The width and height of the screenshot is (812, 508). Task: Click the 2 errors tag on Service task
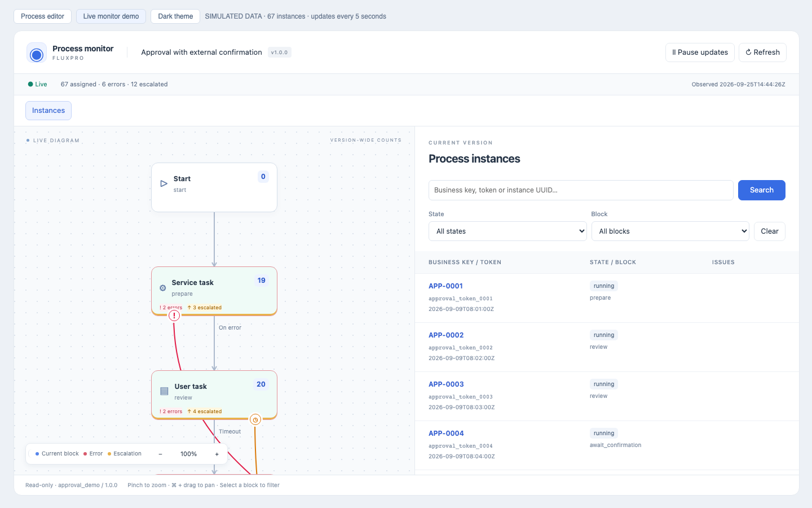click(x=171, y=308)
